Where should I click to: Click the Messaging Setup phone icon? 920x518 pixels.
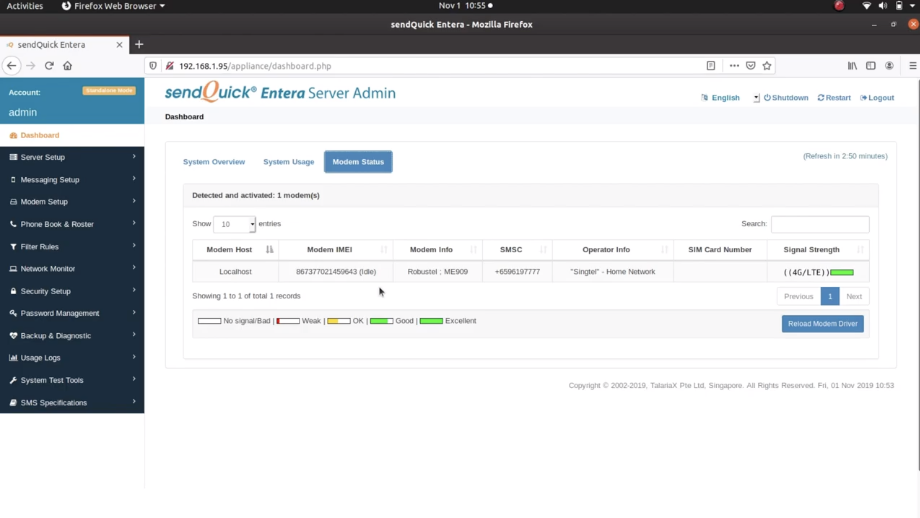point(13,180)
